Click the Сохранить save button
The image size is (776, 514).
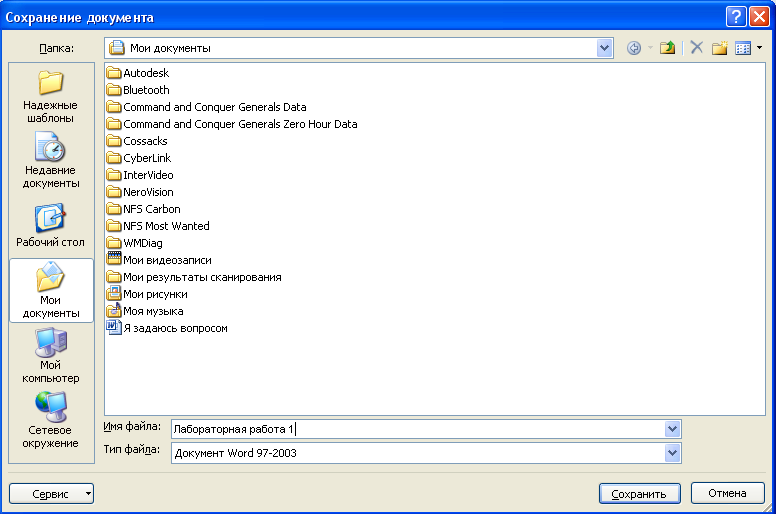coord(639,493)
